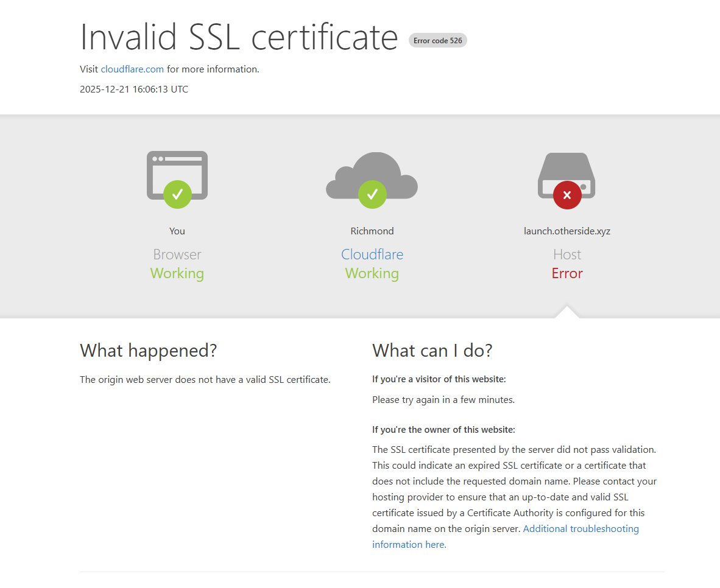Click the green Working text under Cloudflare
The image size is (720, 588).
[372, 273]
